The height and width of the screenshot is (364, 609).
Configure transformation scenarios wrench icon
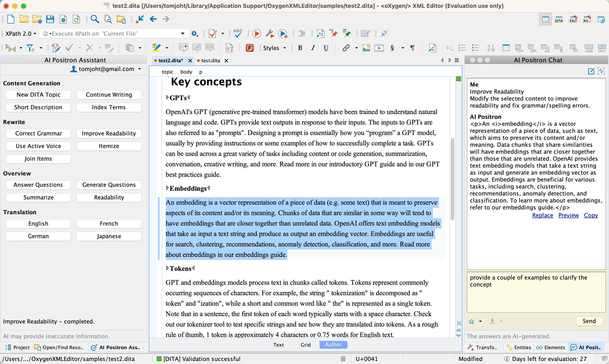(x=270, y=34)
